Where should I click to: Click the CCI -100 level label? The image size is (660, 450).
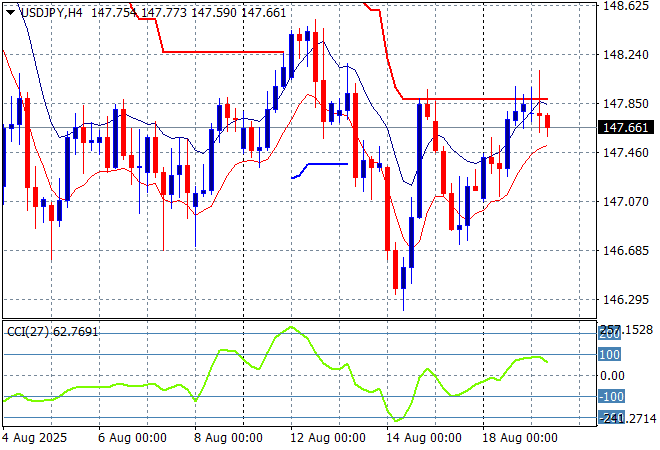[611, 397]
